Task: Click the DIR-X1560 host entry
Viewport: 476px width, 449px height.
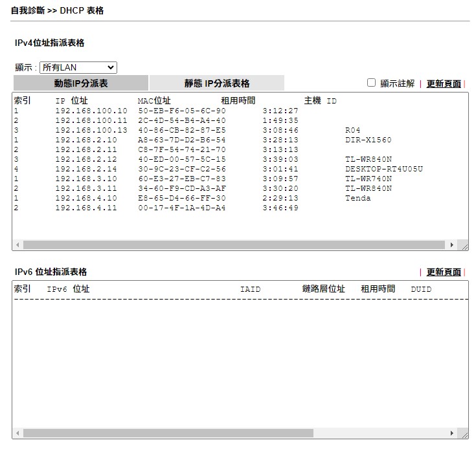Action: coord(368,140)
